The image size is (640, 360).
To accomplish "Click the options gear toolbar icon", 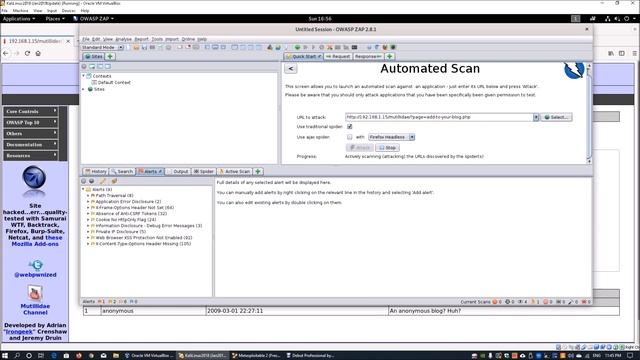I will coord(168,47).
